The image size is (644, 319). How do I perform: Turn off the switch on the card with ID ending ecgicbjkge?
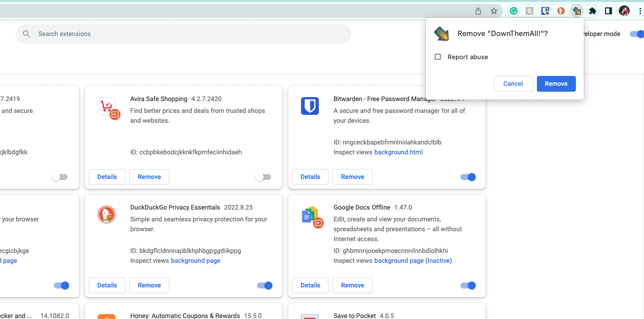[62, 285]
